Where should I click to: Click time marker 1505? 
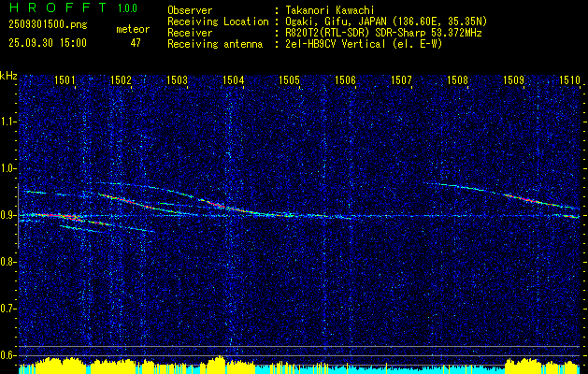[x=289, y=79]
